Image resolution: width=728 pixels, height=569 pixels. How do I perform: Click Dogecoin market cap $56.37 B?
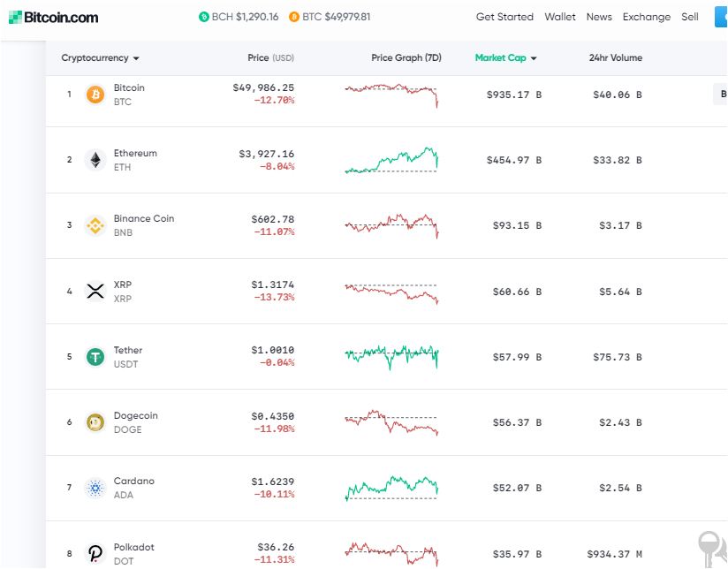tap(517, 422)
